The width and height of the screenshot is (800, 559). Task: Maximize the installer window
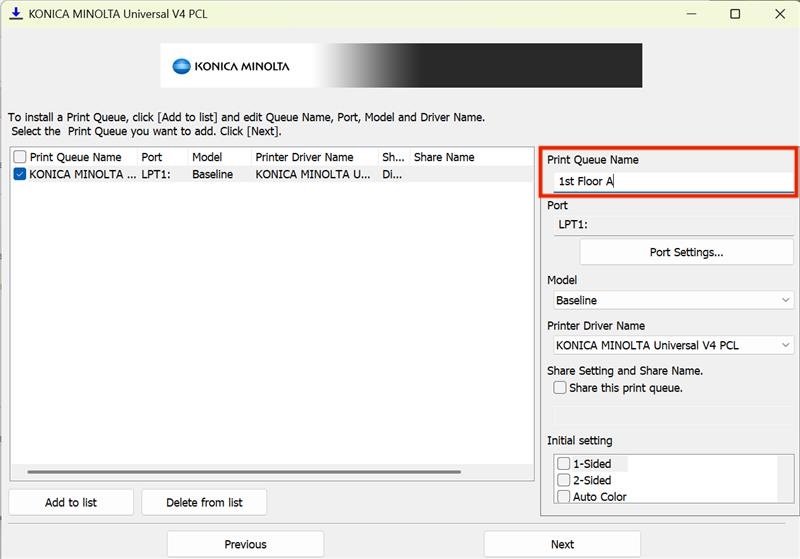[x=735, y=14]
